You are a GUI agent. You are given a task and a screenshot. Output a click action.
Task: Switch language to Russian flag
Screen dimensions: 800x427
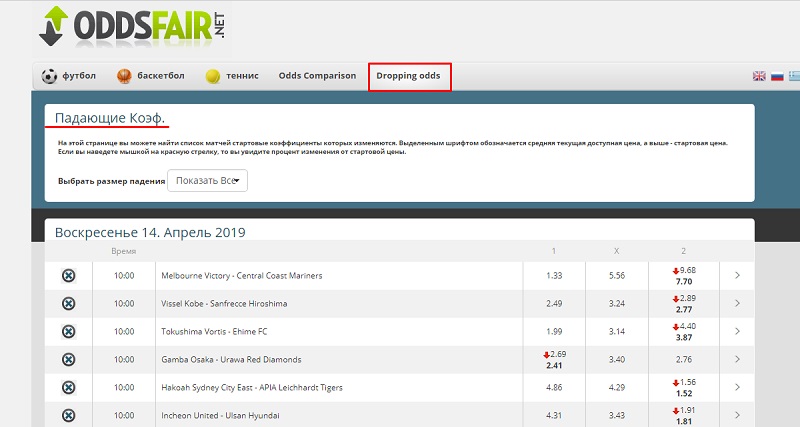coord(777,76)
